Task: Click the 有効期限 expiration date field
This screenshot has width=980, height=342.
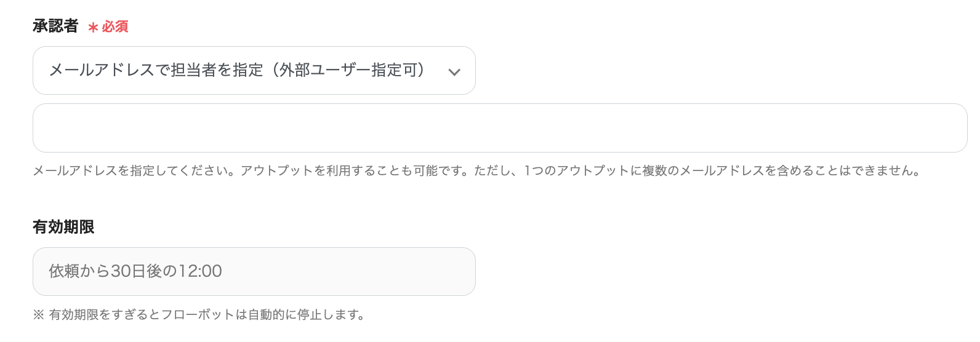Action: [x=254, y=271]
